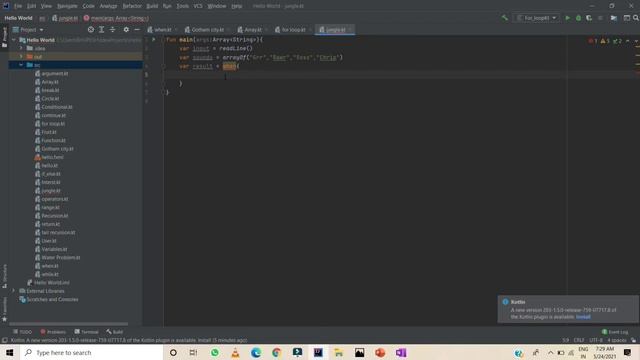Open the Project view selector dropdown
Screen dimensions: 640x360
coord(28,29)
